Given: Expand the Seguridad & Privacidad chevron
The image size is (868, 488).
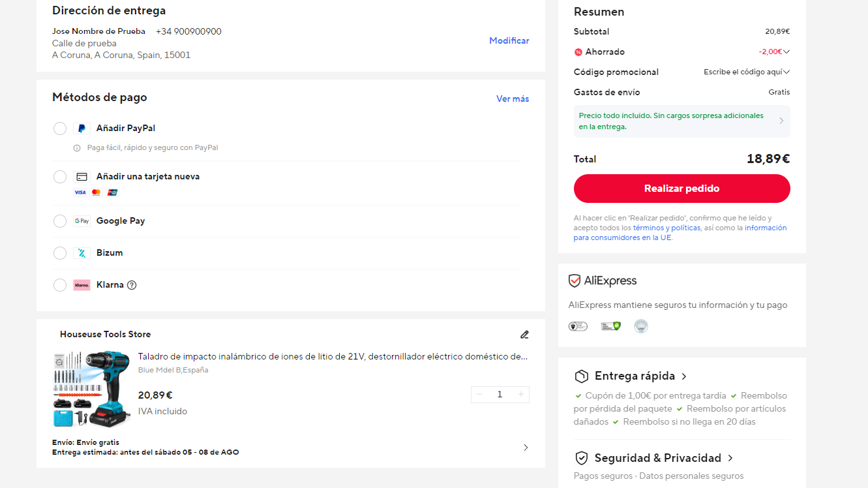Looking at the screenshot, I should click(x=730, y=458).
